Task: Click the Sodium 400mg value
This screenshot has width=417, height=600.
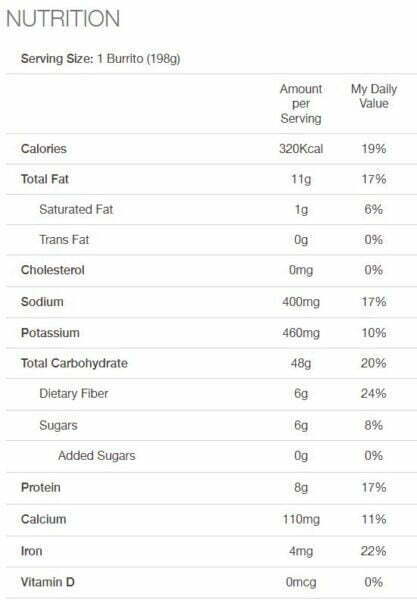Action: (301, 302)
